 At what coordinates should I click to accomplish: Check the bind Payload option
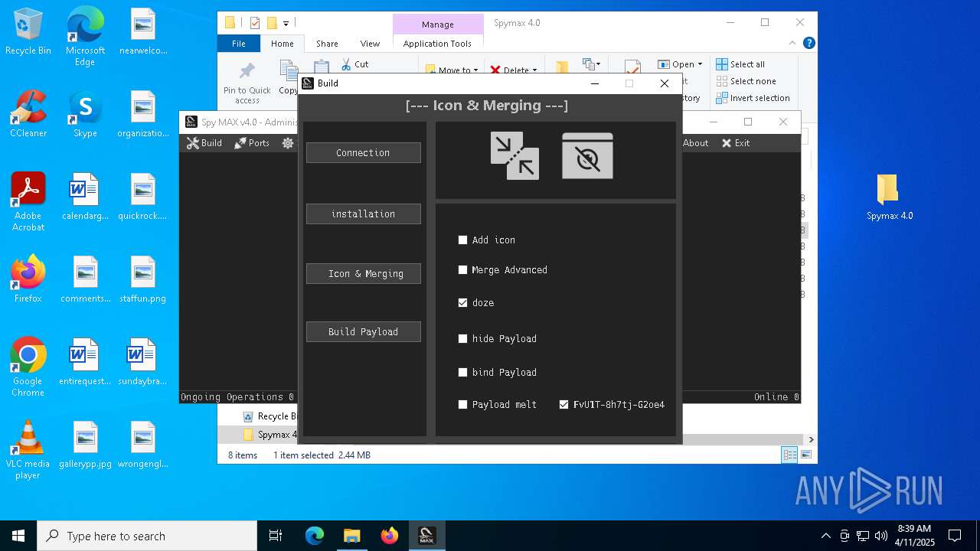coord(462,372)
